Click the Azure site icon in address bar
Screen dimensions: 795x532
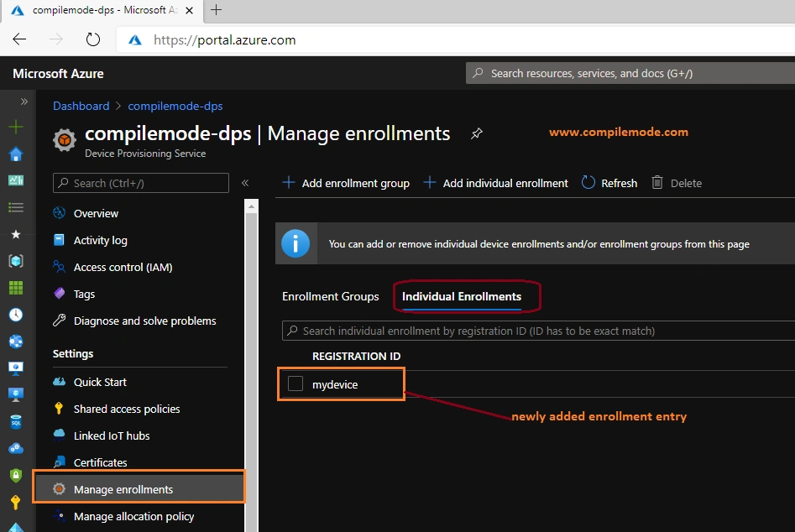click(135, 40)
